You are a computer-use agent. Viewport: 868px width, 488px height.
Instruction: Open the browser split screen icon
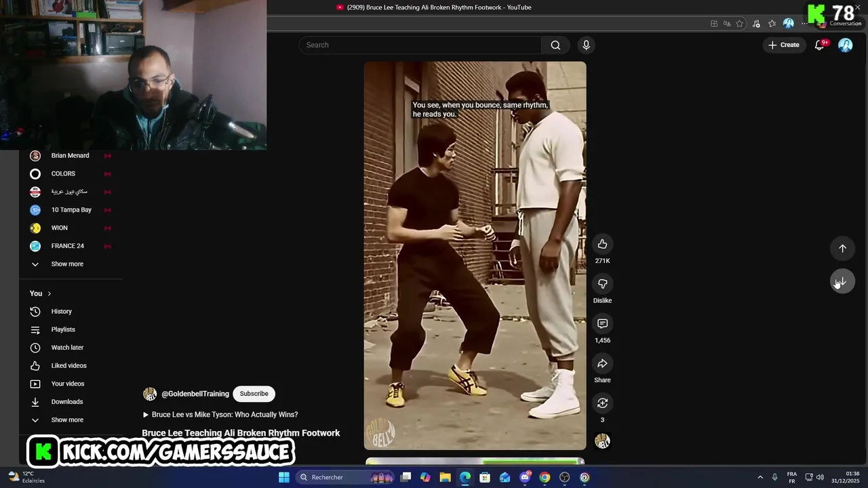tap(714, 24)
